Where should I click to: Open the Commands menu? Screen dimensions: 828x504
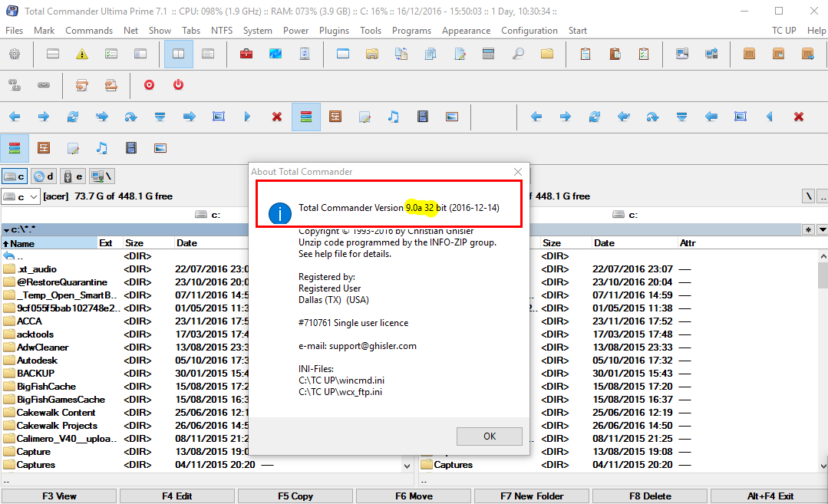[x=89, y=31]
